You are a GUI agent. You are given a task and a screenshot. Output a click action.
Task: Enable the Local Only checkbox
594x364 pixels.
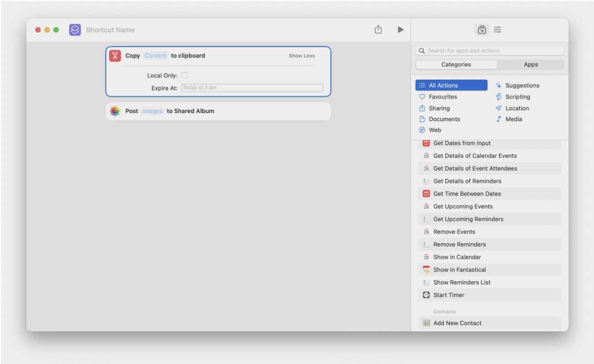pyautogui.click(x=184, y=75)
